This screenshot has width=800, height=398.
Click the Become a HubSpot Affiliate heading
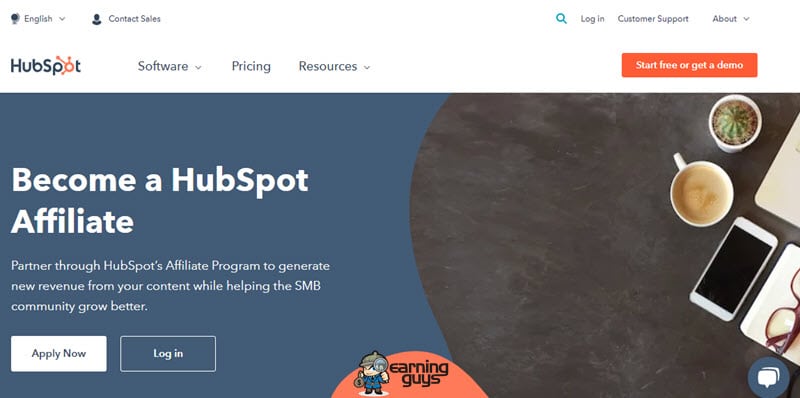[x=159, y=200]
